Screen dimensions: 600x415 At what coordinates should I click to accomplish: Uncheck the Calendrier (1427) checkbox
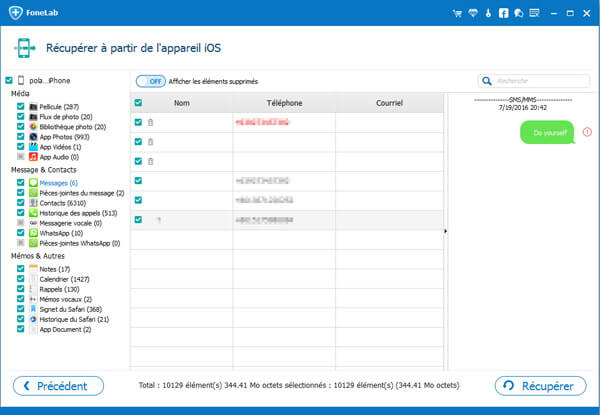coord(21,279)
